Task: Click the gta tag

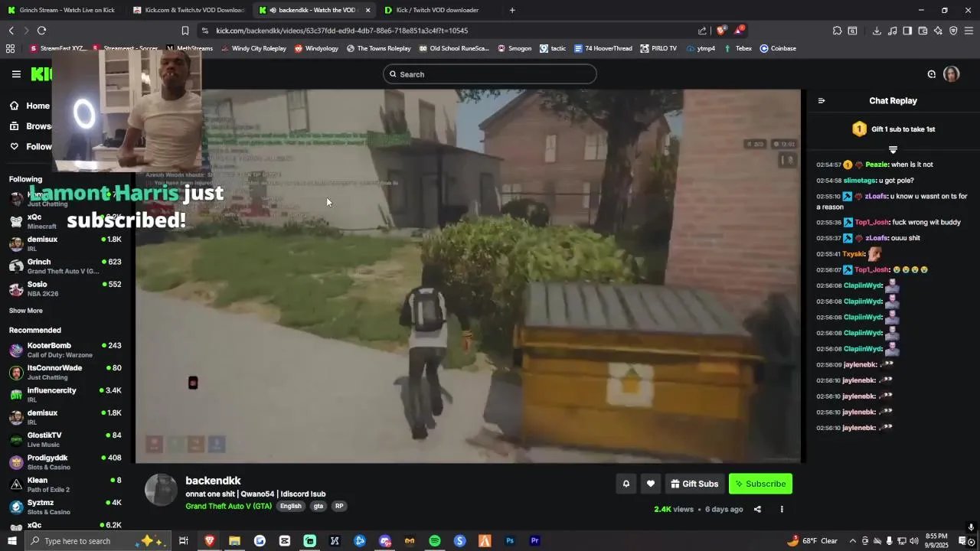Action: 318,506
